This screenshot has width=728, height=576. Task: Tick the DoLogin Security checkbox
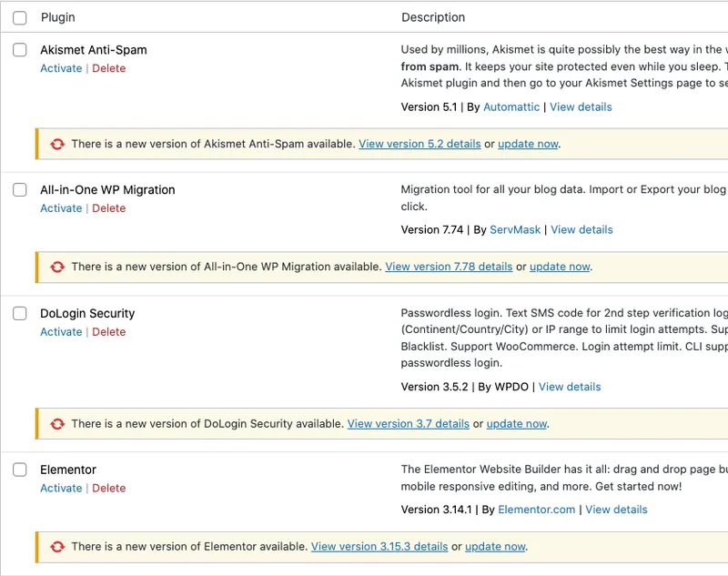[x=19, y=314]
